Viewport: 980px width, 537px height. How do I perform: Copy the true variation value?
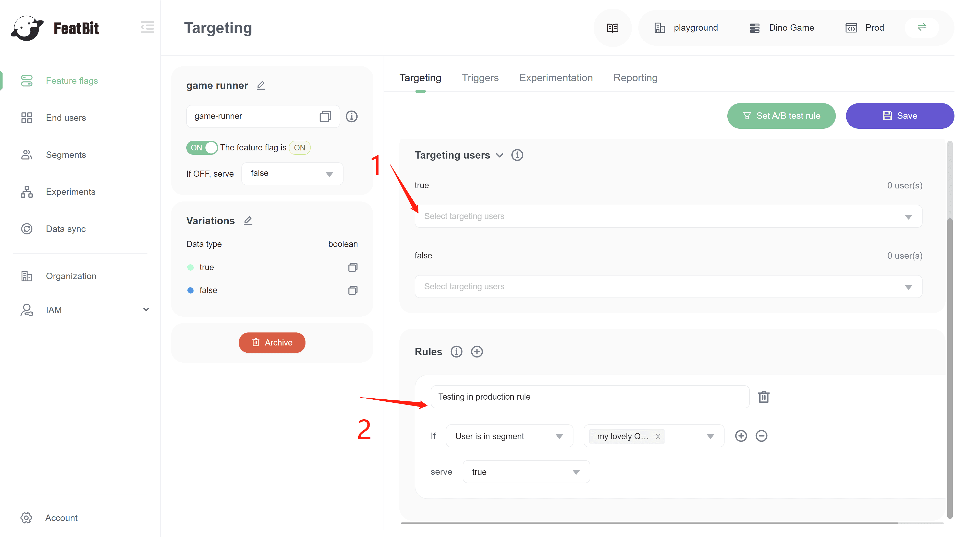(x=353, y=268)
